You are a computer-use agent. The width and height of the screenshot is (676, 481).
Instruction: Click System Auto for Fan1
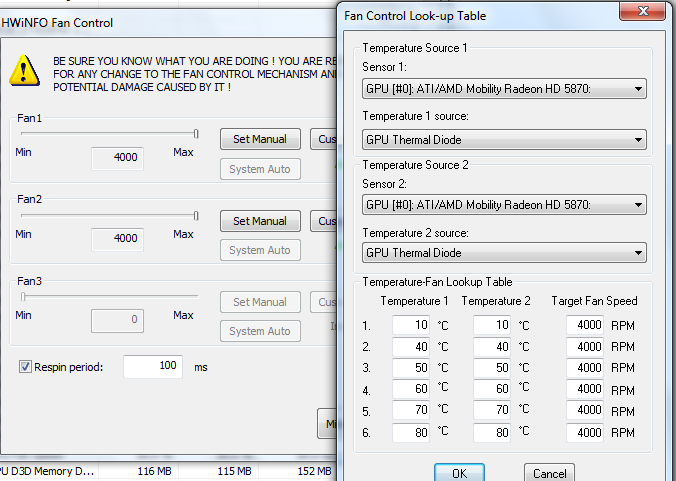click(x=260, y=169)
